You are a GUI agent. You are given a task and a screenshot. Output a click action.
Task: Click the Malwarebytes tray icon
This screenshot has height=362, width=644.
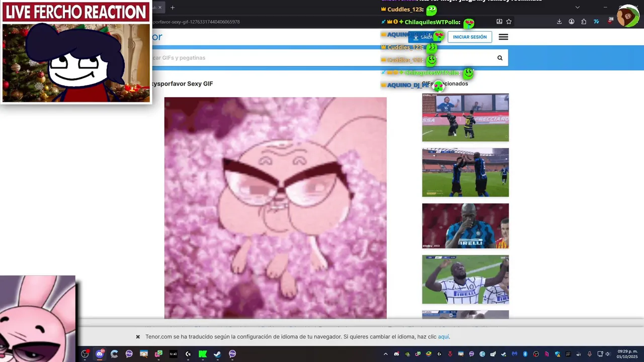click(x=515, y=354)
